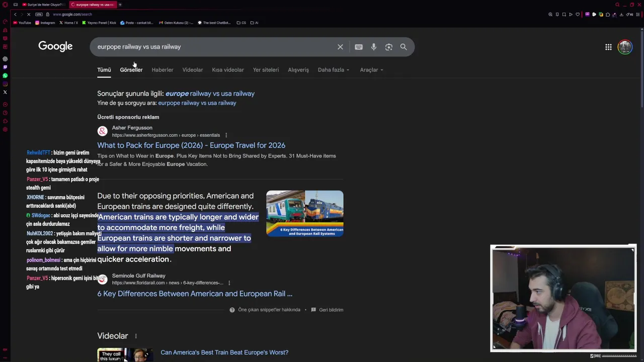Open a new tab with the plus button
Screen dimensions: 644x362
coord(120,5)
